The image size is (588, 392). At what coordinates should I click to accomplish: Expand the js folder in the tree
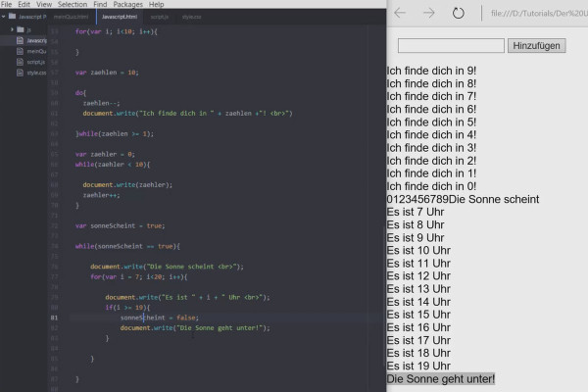tap(12, 29)
